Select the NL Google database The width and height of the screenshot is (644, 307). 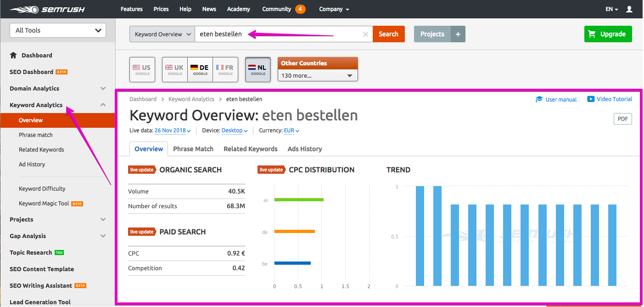point(258,69)
